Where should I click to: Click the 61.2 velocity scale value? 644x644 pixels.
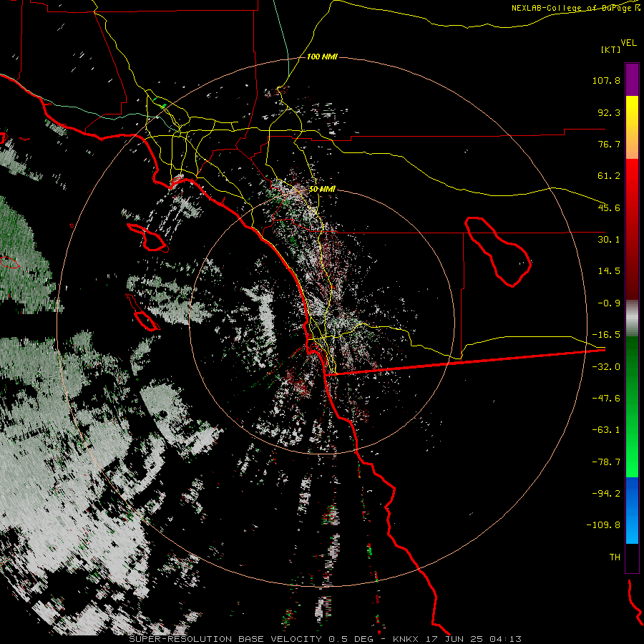tap(609, 176)
